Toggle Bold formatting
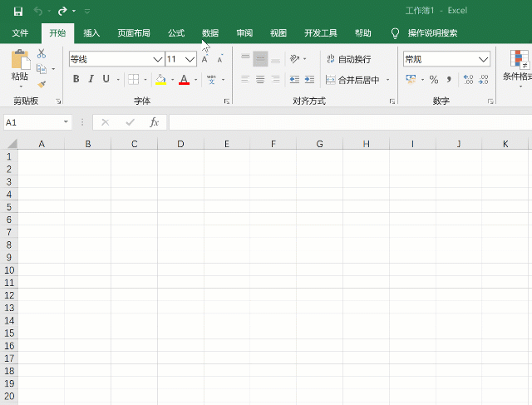The height and width of the screenshot is (405, 532). coord(76,80)
